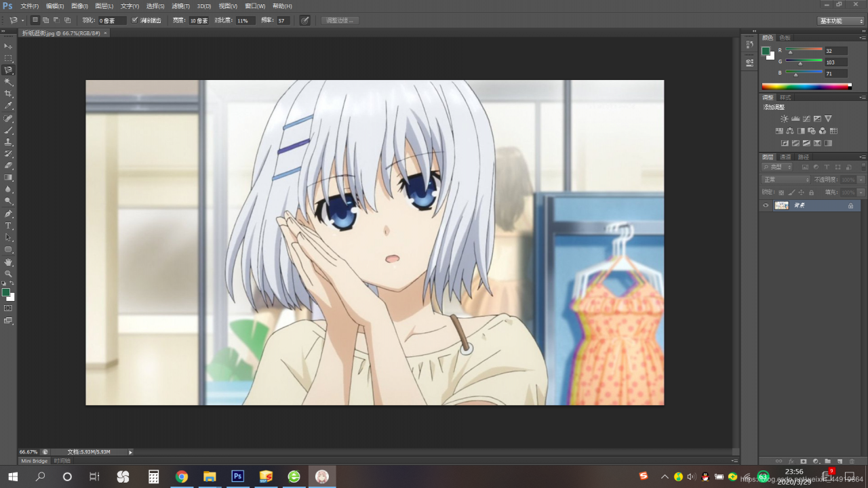Screen dimensions: 868x488
Task: Open workspace switcher dropdown (基本功能)
Action: point(842,21)
